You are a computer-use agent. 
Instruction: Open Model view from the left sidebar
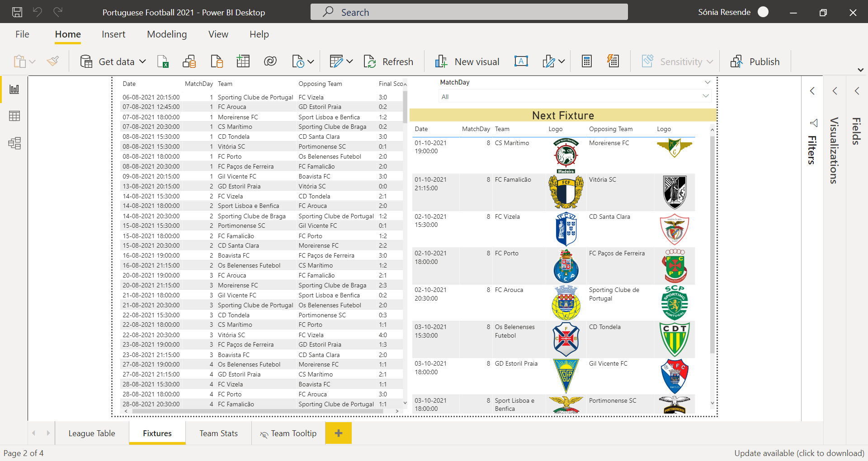click(14, 143)
